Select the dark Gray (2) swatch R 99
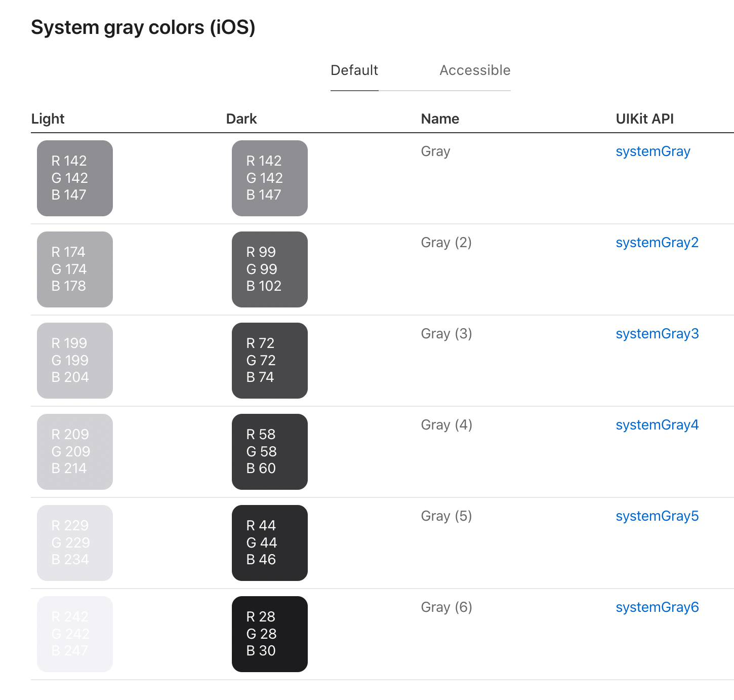The height and width of the screenshot is (700, 734). pos(269,269)
